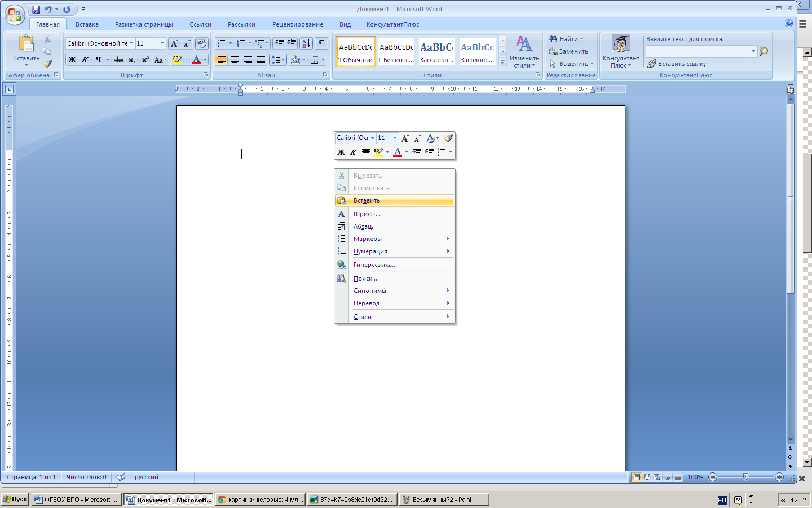Toggle show paragraph marks ¶
The width and height of the screenshot is (812, 508).
[321, 43]
